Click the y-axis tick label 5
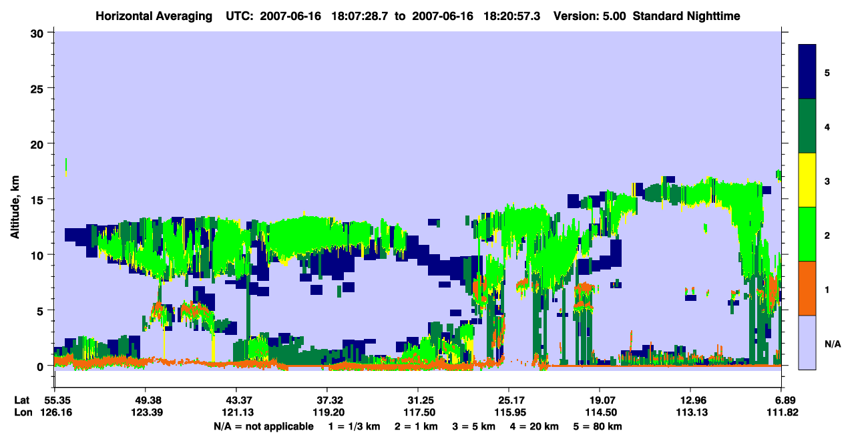868x445 pixels. coord(42,310)
